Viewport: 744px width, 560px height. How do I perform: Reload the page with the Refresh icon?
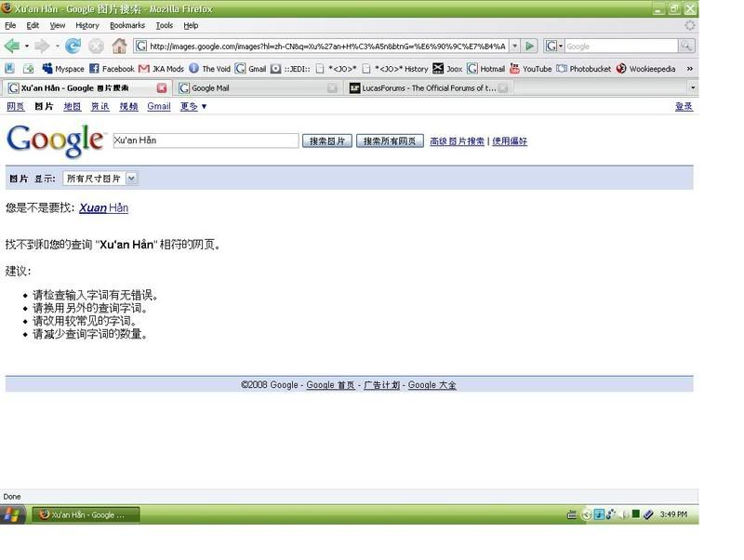point(73,46)
